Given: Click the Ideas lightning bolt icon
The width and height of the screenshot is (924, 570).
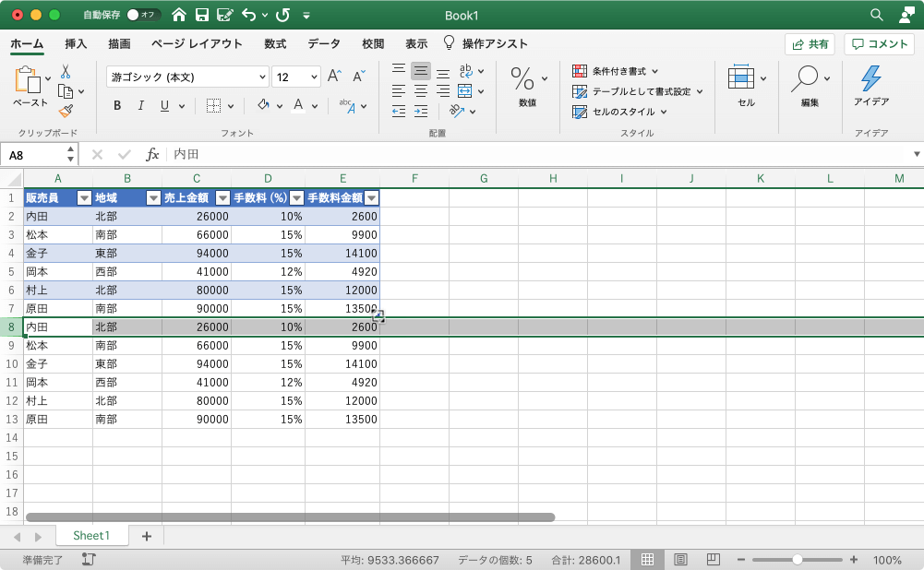Looking at the screenshot, I should tap(870, 78).
